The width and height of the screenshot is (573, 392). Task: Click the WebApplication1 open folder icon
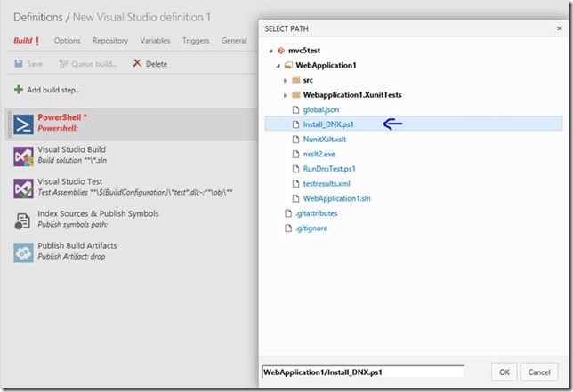(x=288, y=66)
